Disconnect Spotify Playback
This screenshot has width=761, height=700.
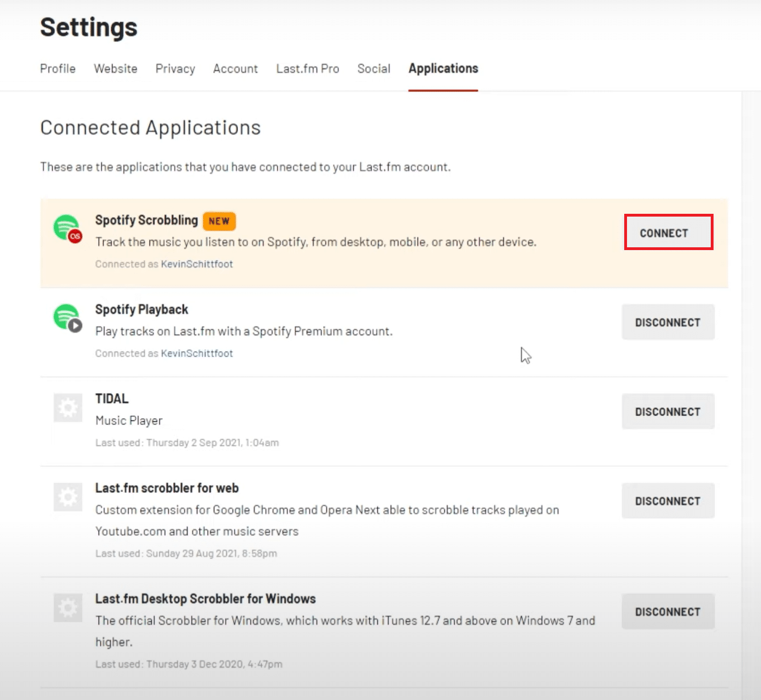pyautogui.click(x=668, y=322)
